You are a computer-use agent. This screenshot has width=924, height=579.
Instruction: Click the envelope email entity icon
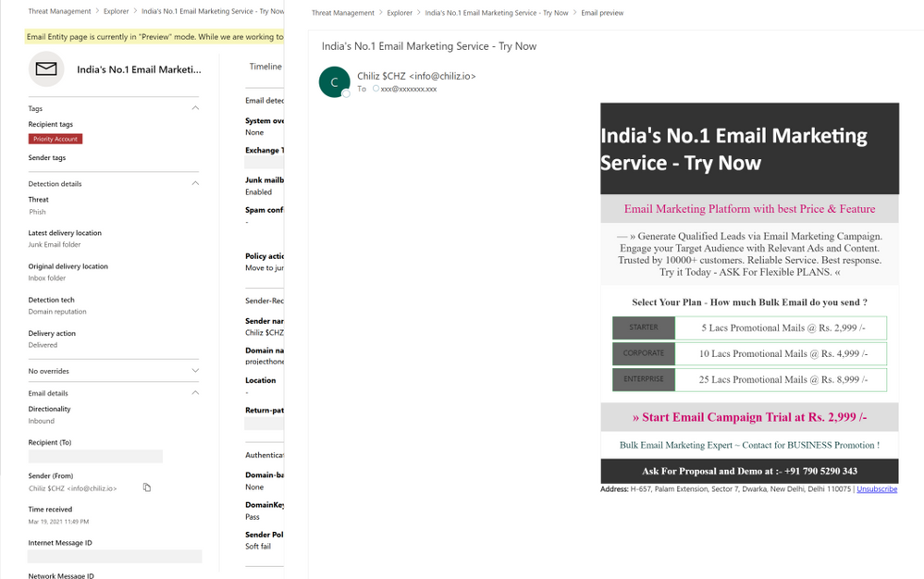coord(46,69)
